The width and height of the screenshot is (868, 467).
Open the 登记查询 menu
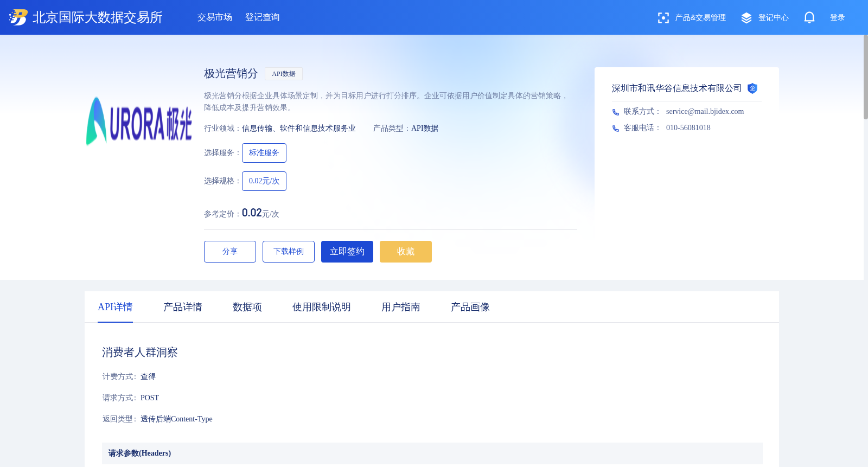[263, 17]
